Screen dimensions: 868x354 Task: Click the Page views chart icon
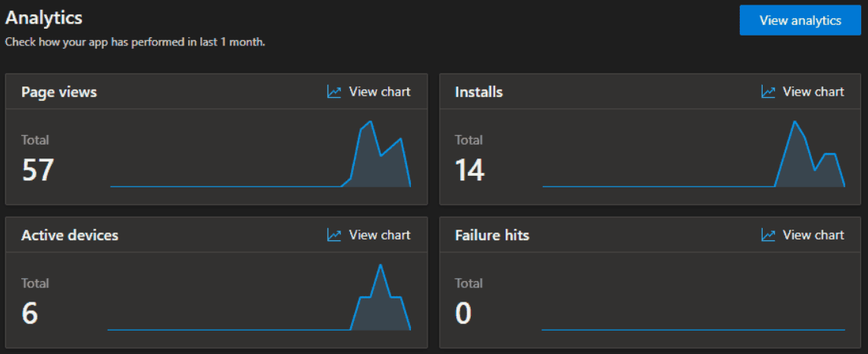click(334, 92)
